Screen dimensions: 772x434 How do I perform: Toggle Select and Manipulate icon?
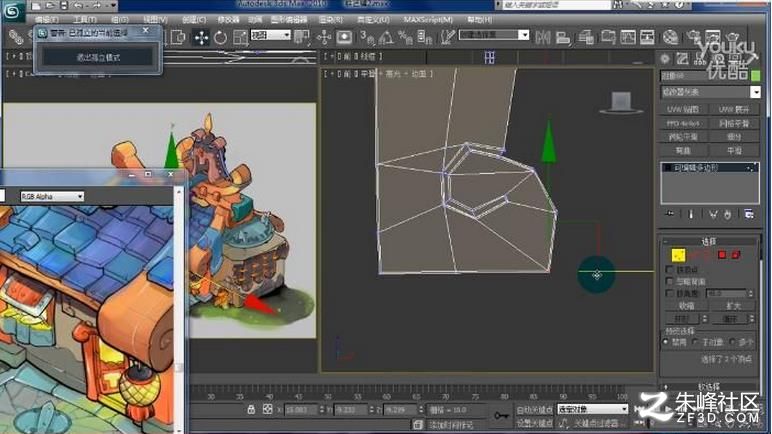pyautogui.click(x=324, y=37)
